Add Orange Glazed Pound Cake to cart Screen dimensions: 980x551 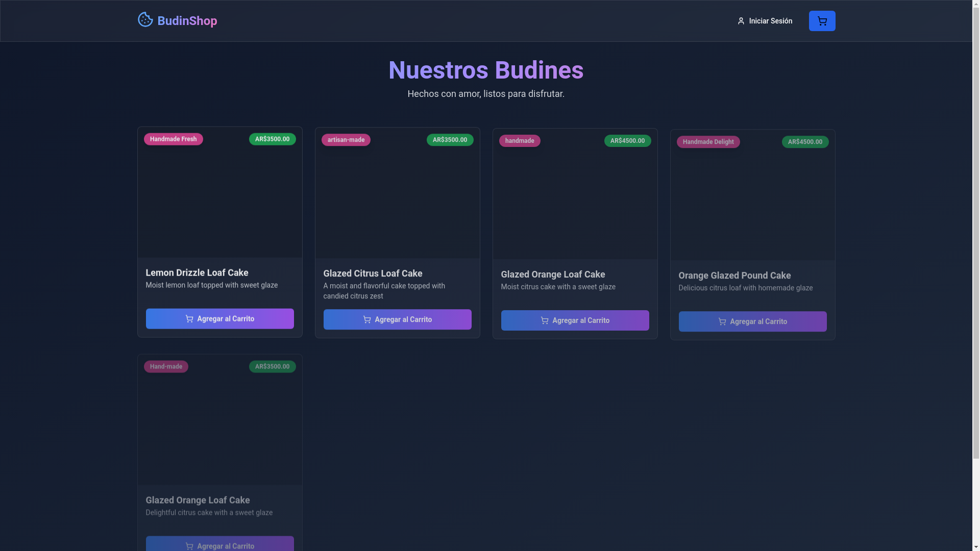752,321
